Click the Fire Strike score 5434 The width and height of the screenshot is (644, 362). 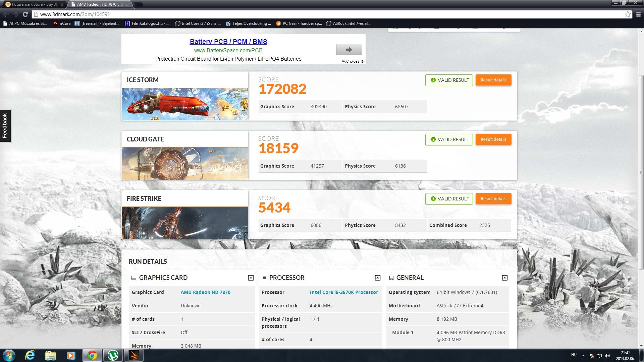click(x=274, y=207)
